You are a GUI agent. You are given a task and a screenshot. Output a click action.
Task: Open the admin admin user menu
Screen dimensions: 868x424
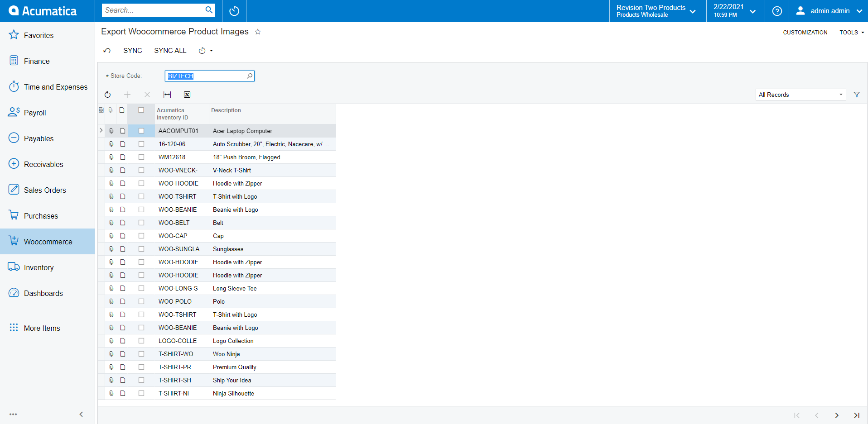coord(829,11)
